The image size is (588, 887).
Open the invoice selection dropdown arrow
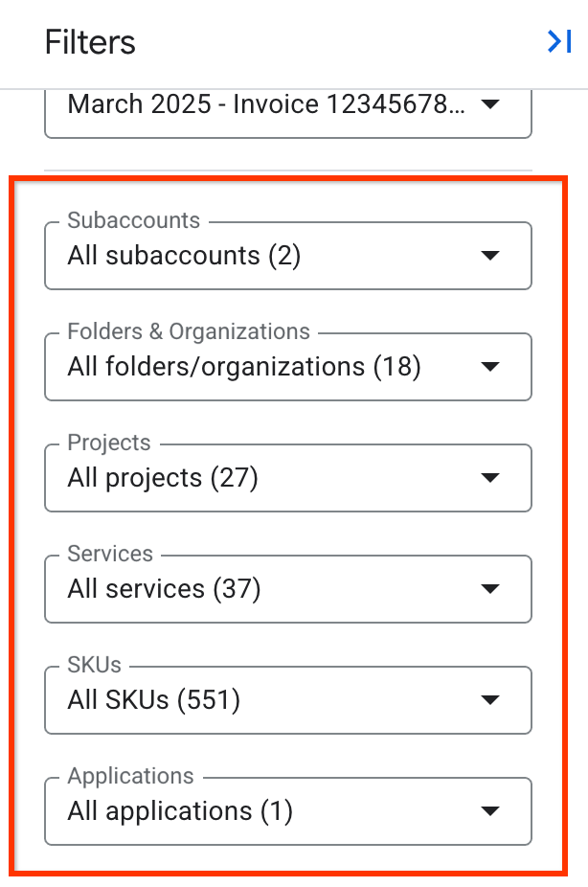click(489, 106)
